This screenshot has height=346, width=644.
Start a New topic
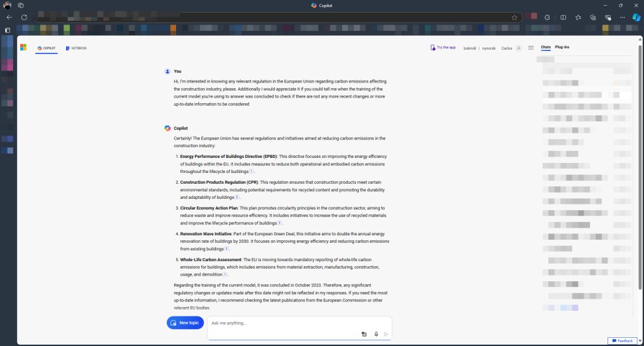[185, 323]
